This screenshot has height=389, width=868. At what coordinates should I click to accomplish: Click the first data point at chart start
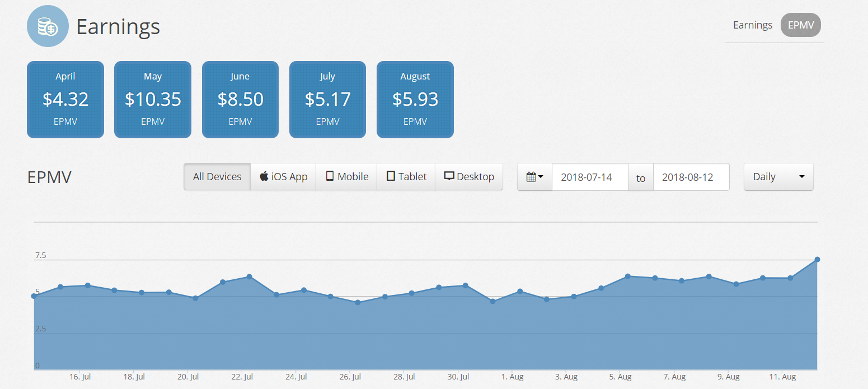34,296
